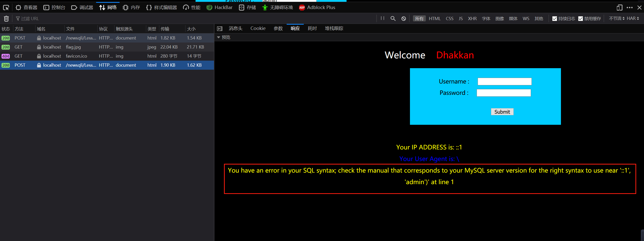Toggle responsive design mode icon
The width and height of the screenshot is (644, 241).
point(619,8)
